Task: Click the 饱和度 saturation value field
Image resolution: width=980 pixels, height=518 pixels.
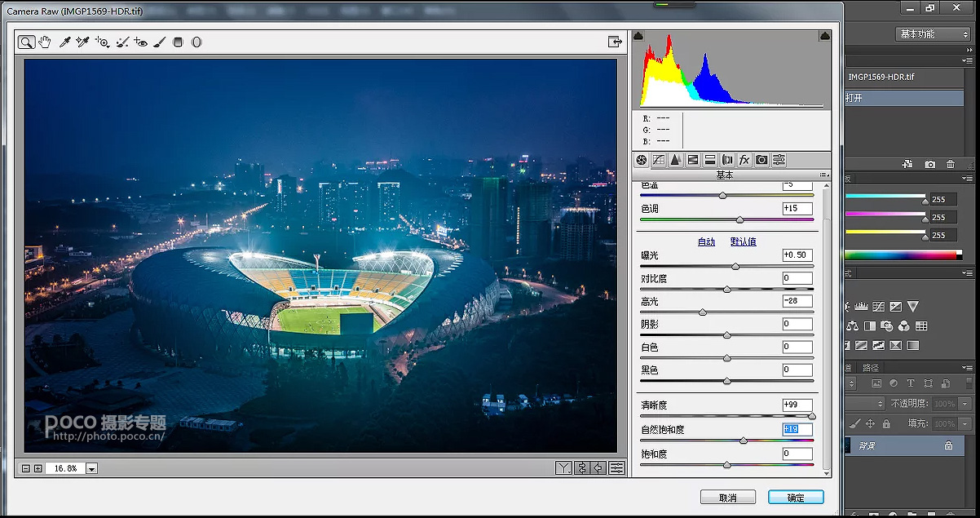Action: pos(797,454)
